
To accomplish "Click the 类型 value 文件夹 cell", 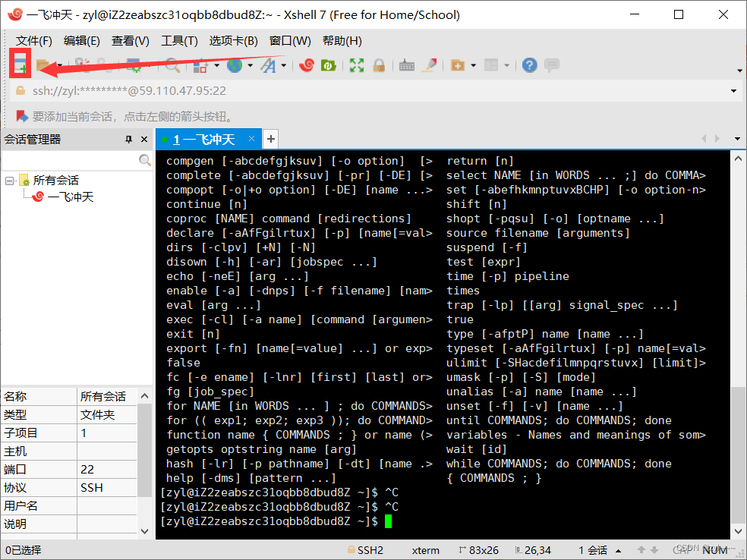I will (x=107, y=415).
